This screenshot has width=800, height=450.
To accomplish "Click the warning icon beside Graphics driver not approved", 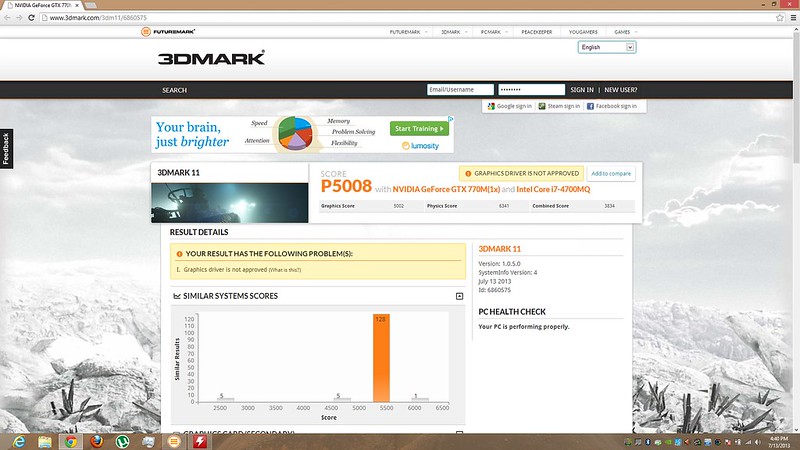I will click(x=468, y=173).
